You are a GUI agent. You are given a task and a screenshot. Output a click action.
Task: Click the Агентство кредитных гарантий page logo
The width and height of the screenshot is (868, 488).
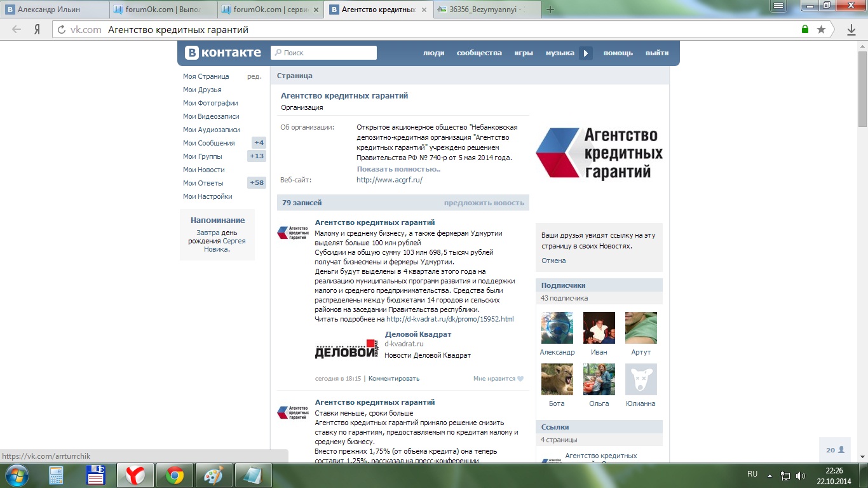pos(599,153)
